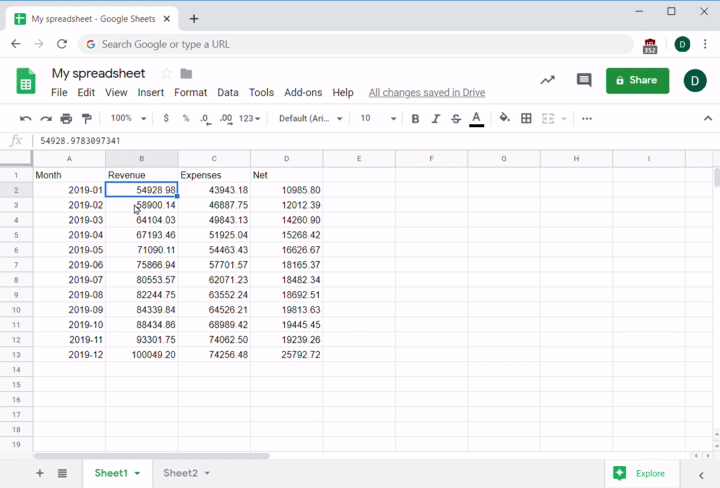Image resolution: width=720 pixels, height=488 pixels.
Task: Open the fill color picker
Action: (x=504, y=118)
